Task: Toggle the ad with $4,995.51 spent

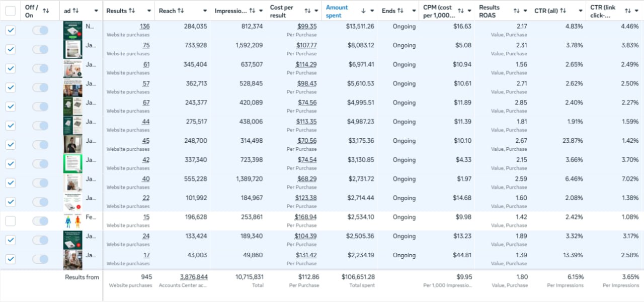Action: [40, 107]
